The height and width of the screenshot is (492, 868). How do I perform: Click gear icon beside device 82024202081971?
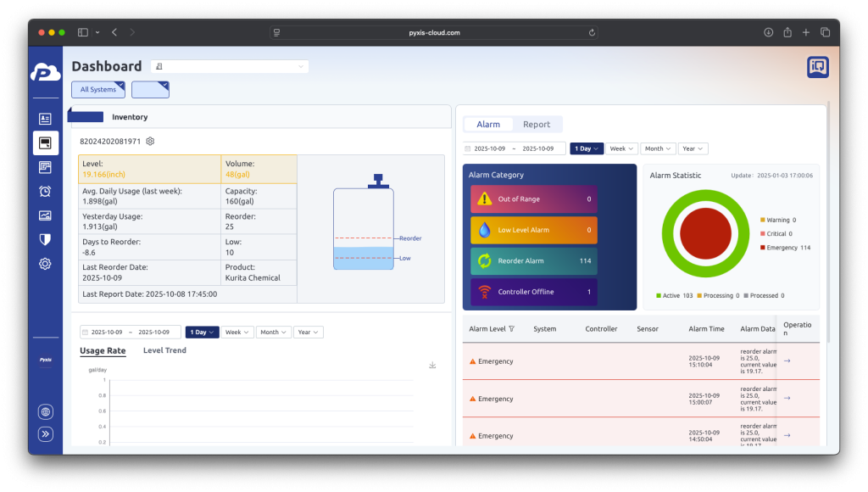[x=150, y=141]
